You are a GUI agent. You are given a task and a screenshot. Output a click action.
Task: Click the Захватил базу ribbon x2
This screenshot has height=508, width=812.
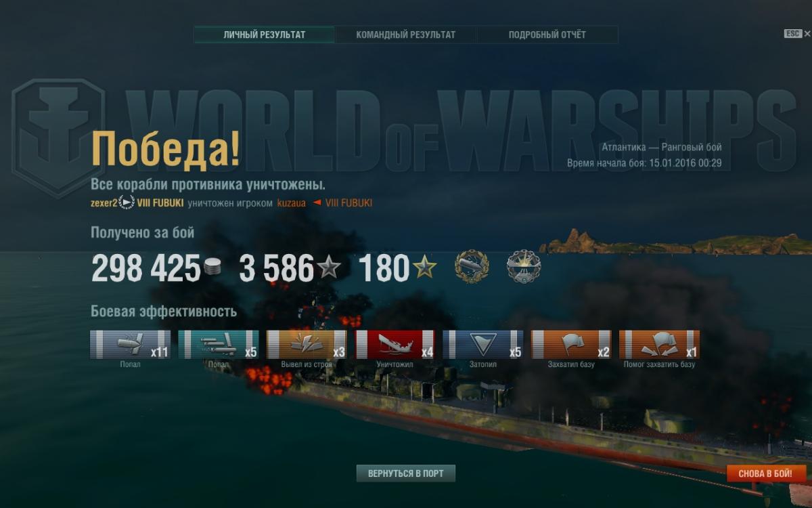tap(572, 344)
